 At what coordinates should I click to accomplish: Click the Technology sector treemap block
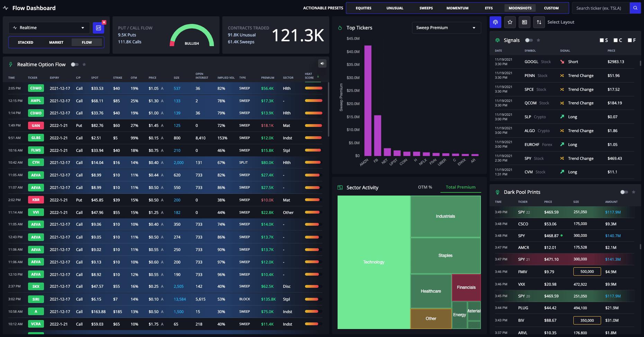[x=374, y=262]
